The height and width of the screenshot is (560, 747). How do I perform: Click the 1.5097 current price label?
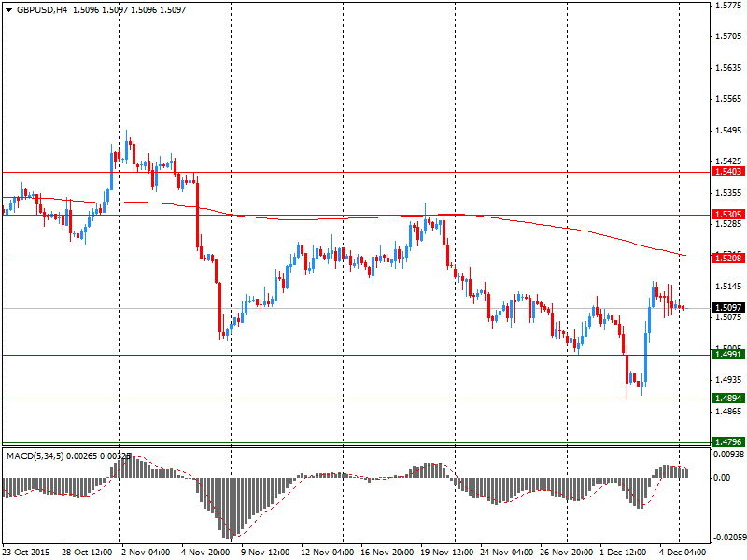pyautogui.click(x=727, y=308)
